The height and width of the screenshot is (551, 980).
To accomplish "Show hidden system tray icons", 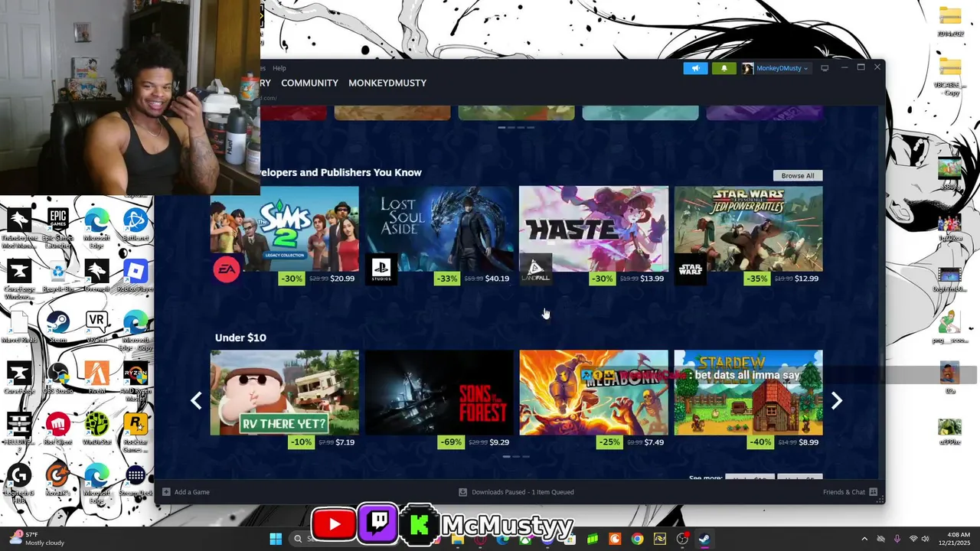I will (864, 539).
